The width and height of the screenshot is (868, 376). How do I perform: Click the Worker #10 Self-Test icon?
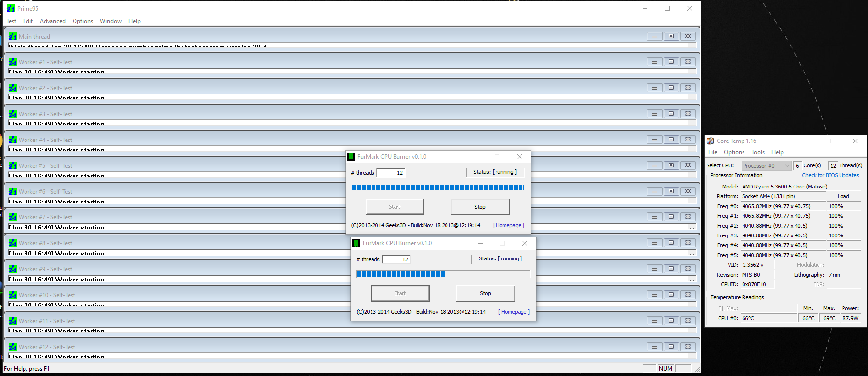tap(13, 295)
